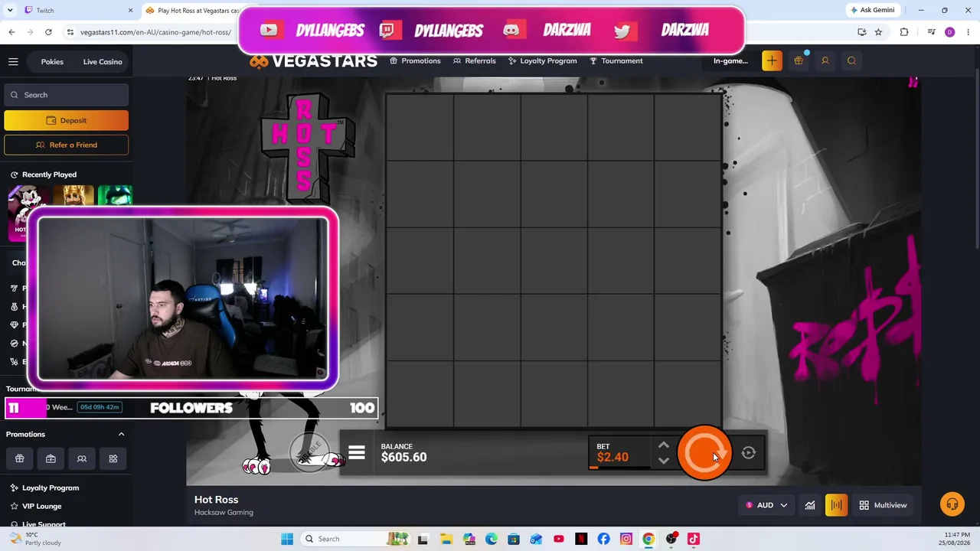This screenshot has width=980, height=551.
Task: Collapse the Promotions section
Action: 121,434
